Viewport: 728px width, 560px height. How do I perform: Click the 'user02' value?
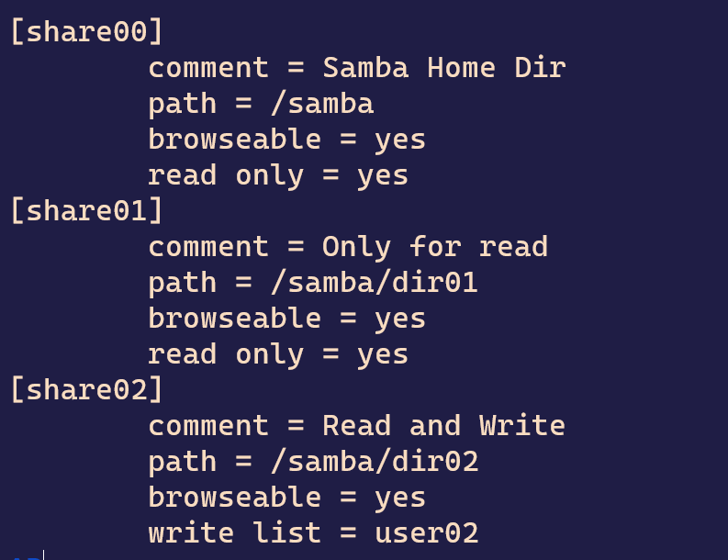(426, 533)
